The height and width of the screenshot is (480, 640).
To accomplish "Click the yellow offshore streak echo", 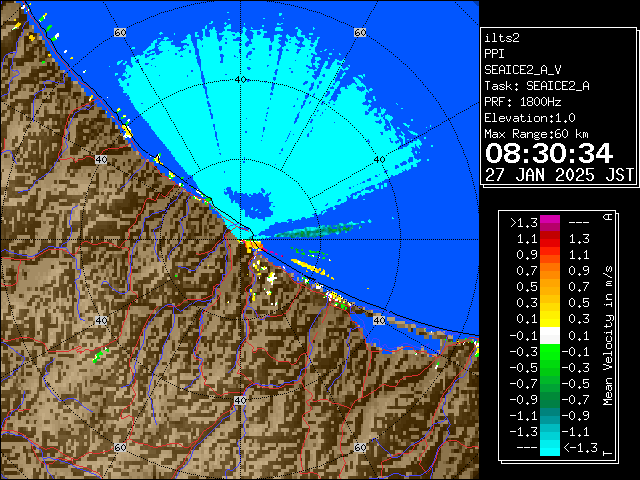I will pos(310,267).
